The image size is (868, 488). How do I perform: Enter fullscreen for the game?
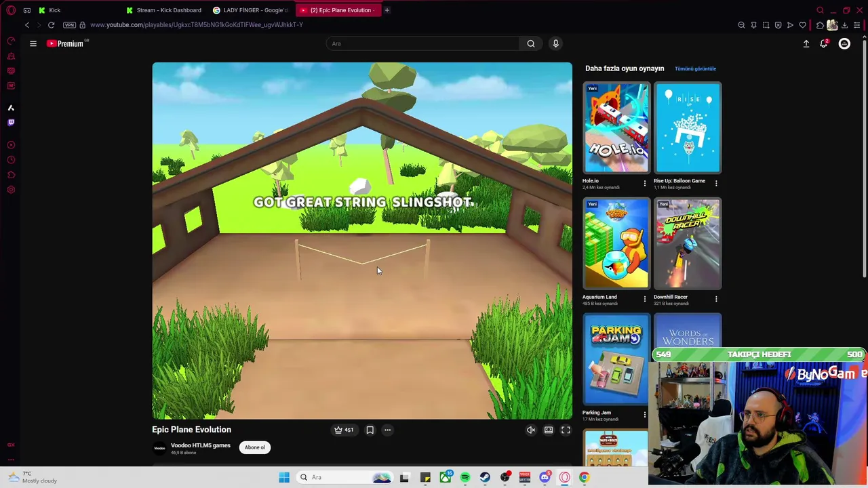566,430
